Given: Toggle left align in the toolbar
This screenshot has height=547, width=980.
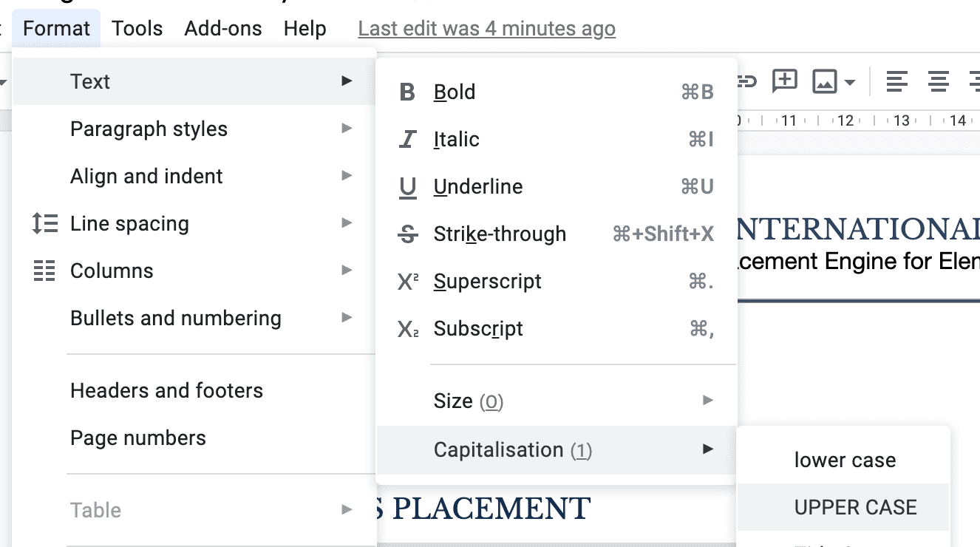Looking at the screenshot, I should pos(896,81).
